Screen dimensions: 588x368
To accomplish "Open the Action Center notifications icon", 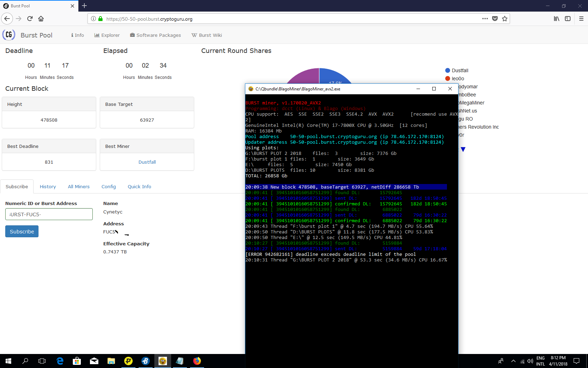I will pyautogui.click(x=576, y=361).
